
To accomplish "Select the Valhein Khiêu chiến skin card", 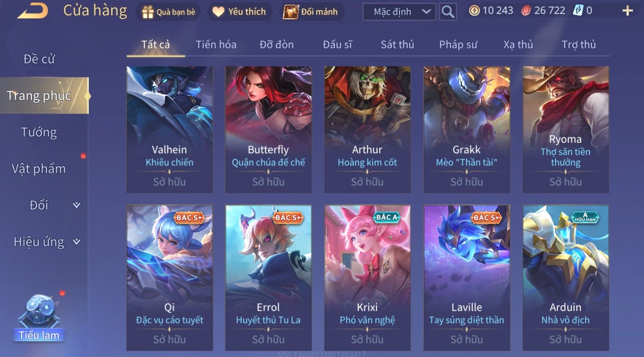I will [170, 129].
